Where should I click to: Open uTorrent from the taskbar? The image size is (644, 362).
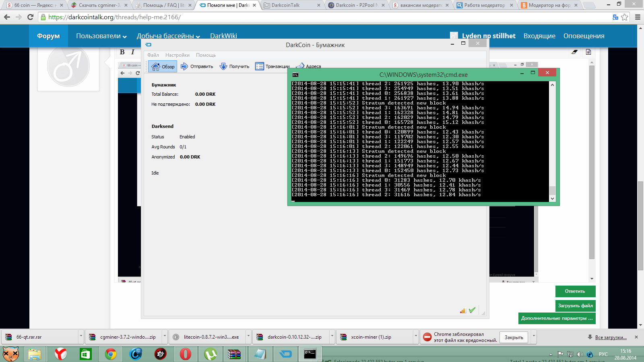211,354
